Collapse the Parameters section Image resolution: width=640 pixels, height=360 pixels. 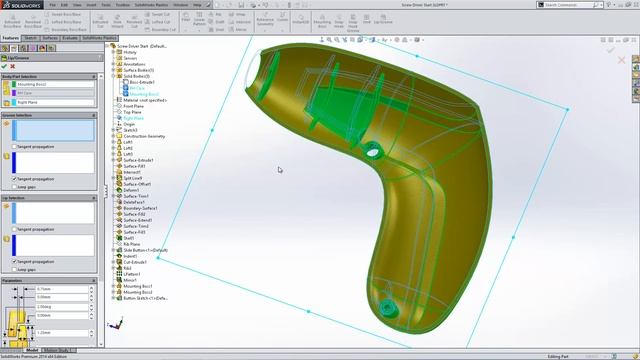pos(94,280)
